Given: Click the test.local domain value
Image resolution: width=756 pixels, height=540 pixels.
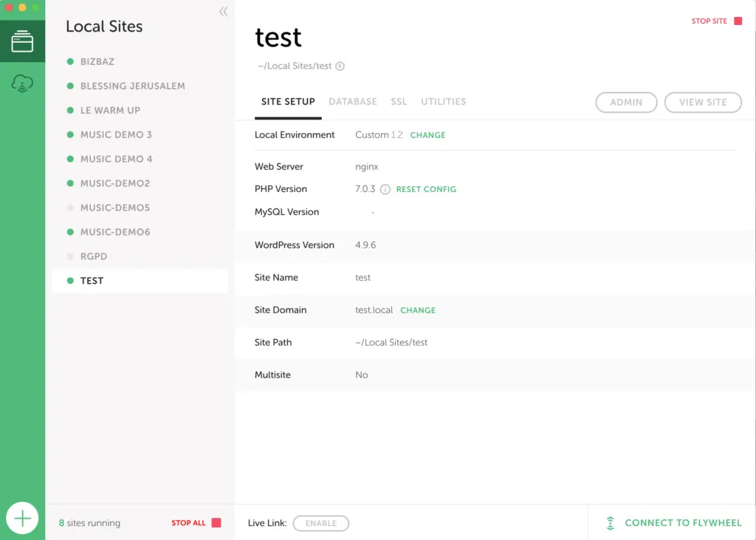Looking at the screenshot, I should pos(374,310).
